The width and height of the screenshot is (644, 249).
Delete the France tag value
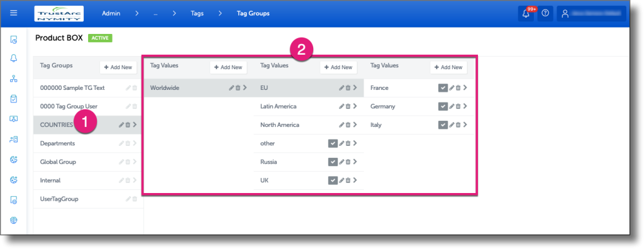[x=458, y=88]
